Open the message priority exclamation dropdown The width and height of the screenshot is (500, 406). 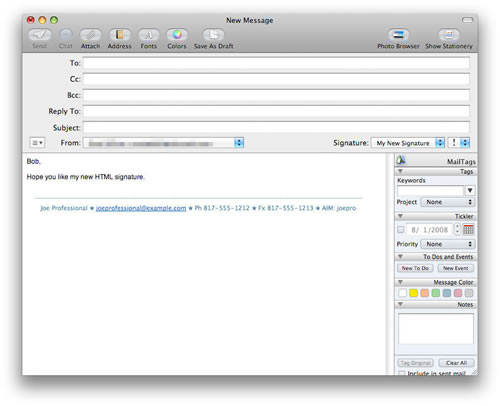tap(459, 143)
